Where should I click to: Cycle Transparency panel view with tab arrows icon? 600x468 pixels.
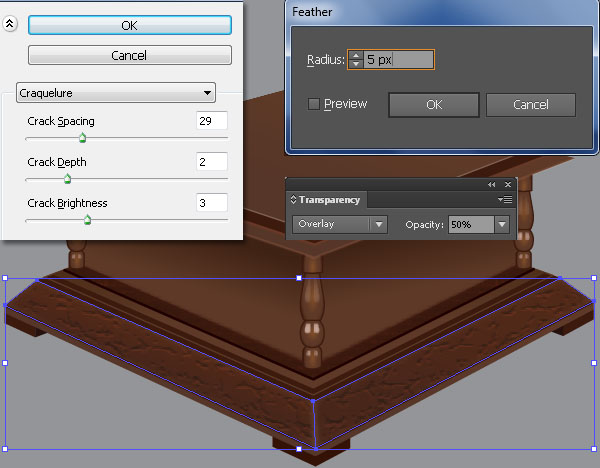pyautogui.click(x=293, y=199)
